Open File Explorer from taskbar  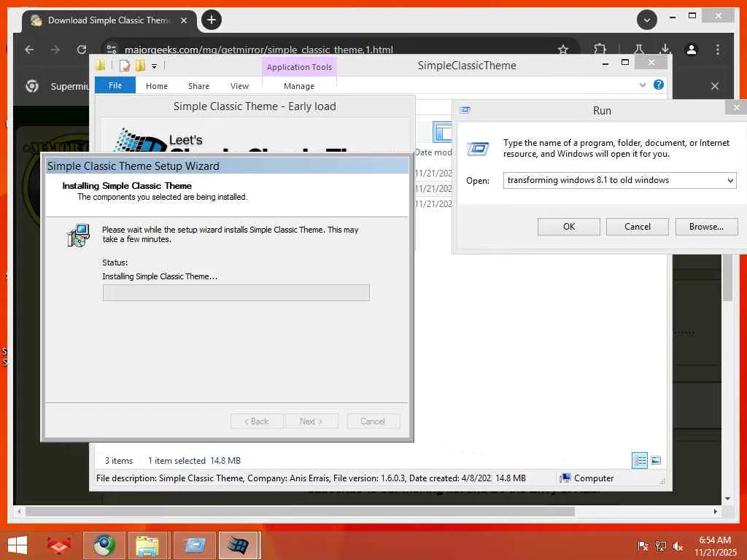click(x=147, y=545)
